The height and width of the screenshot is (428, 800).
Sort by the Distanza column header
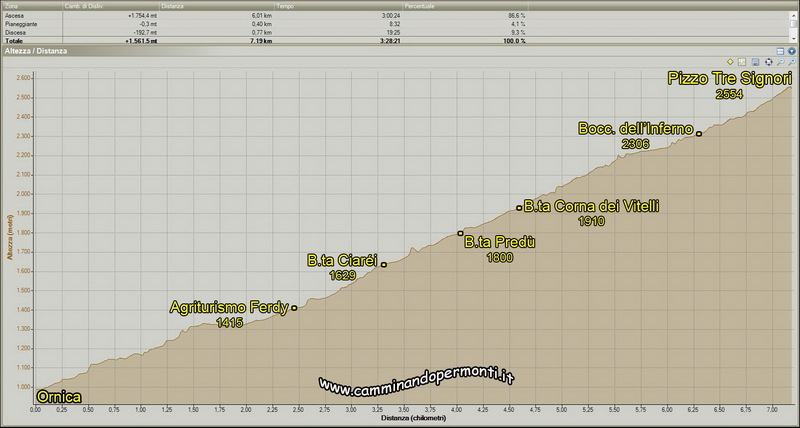[217, 7]
